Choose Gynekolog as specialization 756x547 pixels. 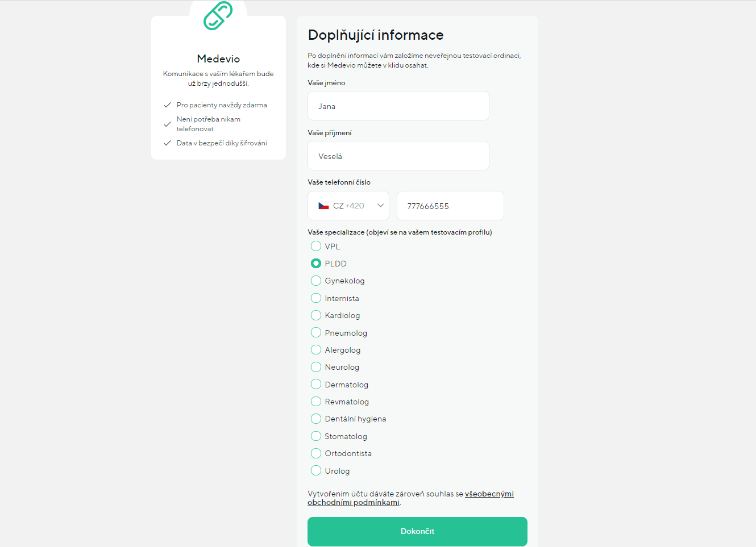click(316, 281)
